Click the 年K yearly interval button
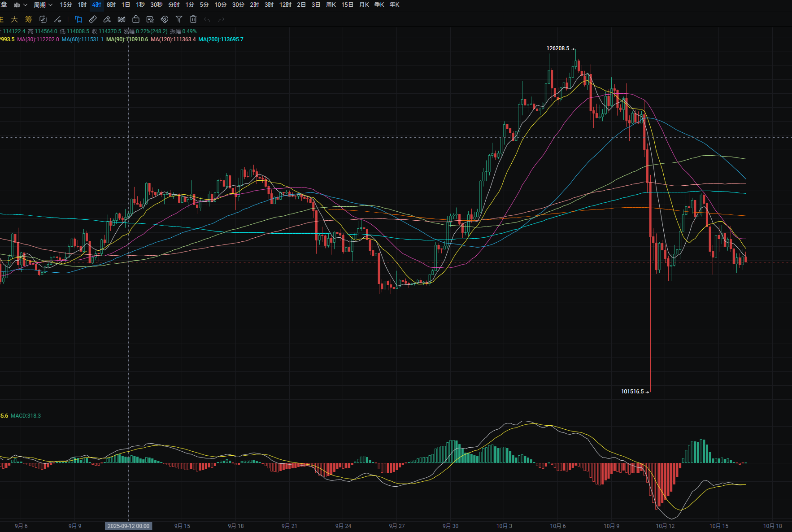This screenshot has height=532, width=792. point(394,5)
